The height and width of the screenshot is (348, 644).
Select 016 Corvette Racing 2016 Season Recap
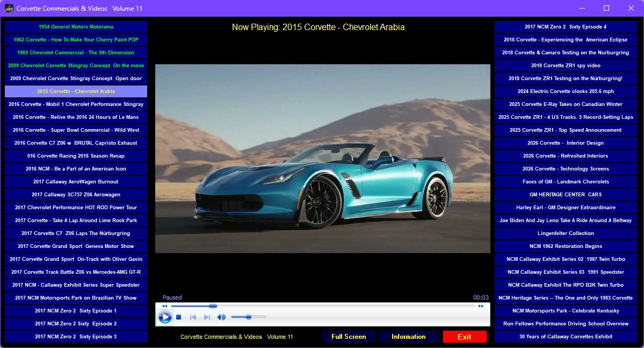coord(76,156)
